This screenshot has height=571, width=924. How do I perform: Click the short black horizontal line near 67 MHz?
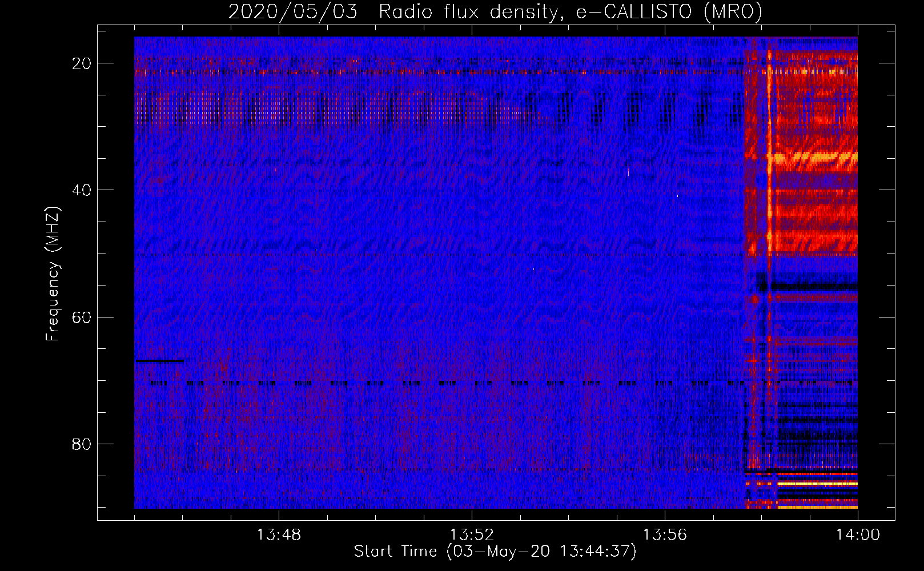click(159, 361)
